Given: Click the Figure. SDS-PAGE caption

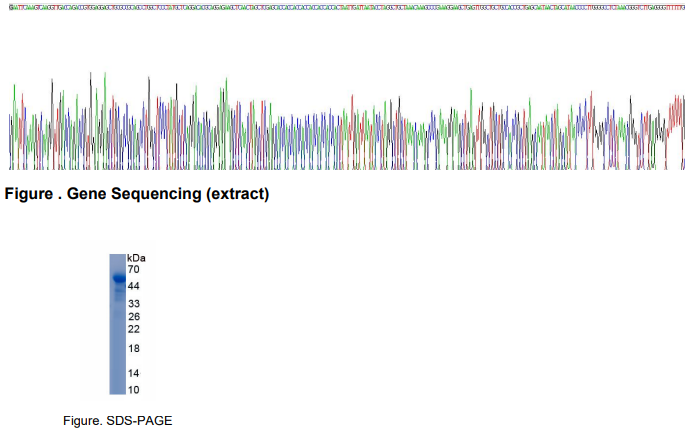Looking at the screenshot, I should coord(117,421).
